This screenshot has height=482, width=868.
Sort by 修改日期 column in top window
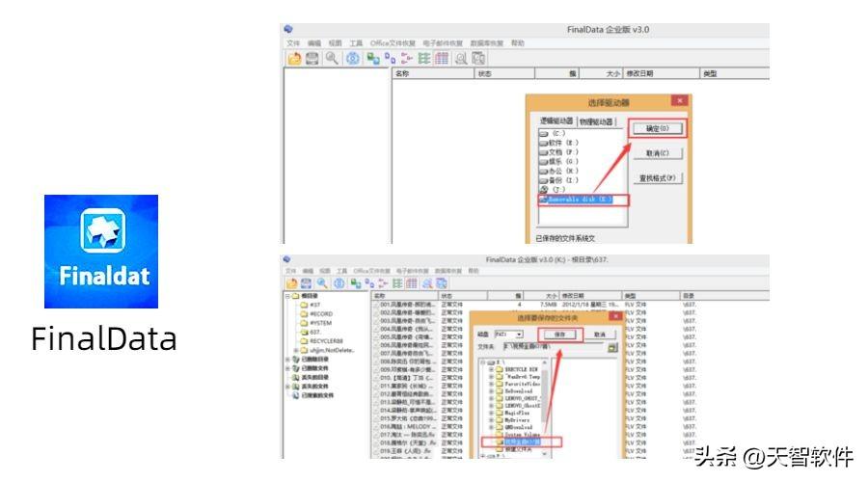tap(662, 73)
